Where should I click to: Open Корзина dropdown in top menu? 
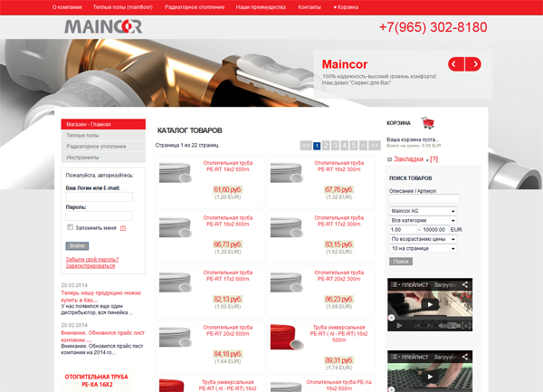click(346, 7)
